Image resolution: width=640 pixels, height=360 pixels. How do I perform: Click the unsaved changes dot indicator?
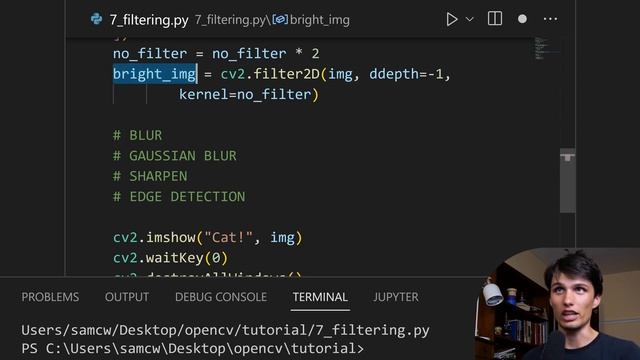(x=522, y=19)
